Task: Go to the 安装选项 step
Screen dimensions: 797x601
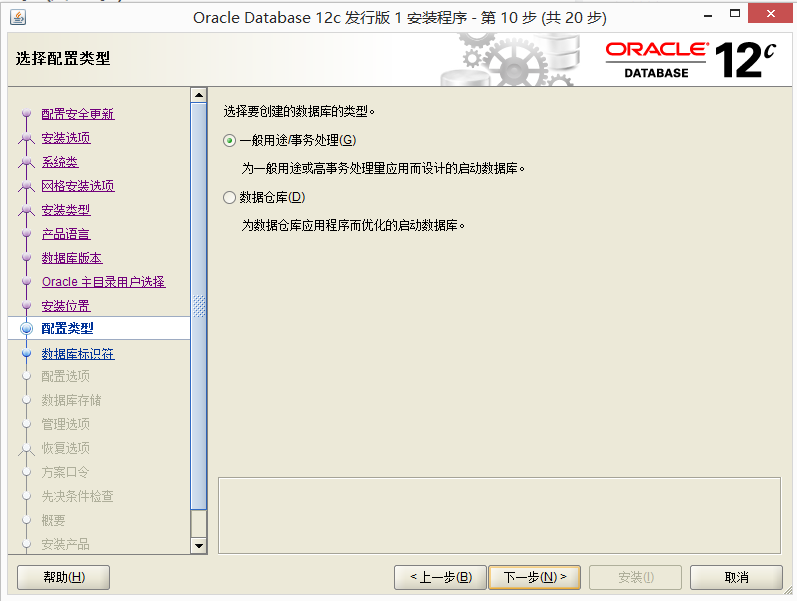Action: point(66,138)
